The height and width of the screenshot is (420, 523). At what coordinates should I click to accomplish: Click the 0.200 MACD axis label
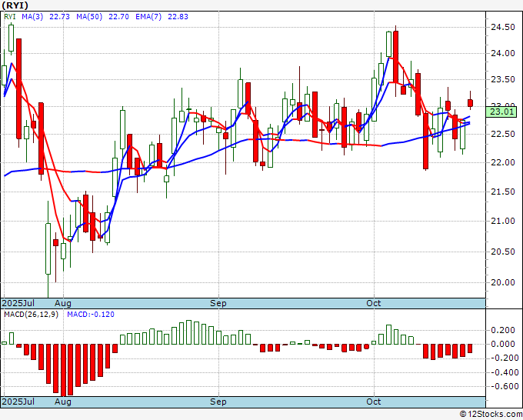(503, 330)
